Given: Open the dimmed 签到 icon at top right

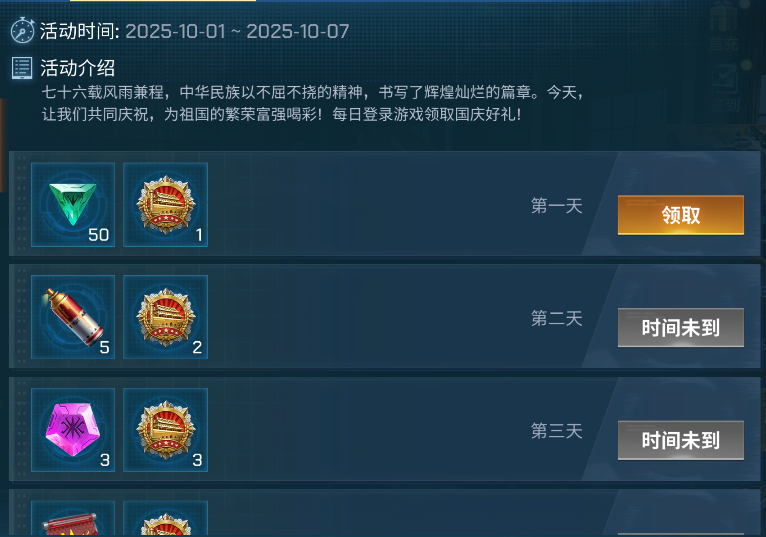Looking at the screenshot, I should click(725, 88).
